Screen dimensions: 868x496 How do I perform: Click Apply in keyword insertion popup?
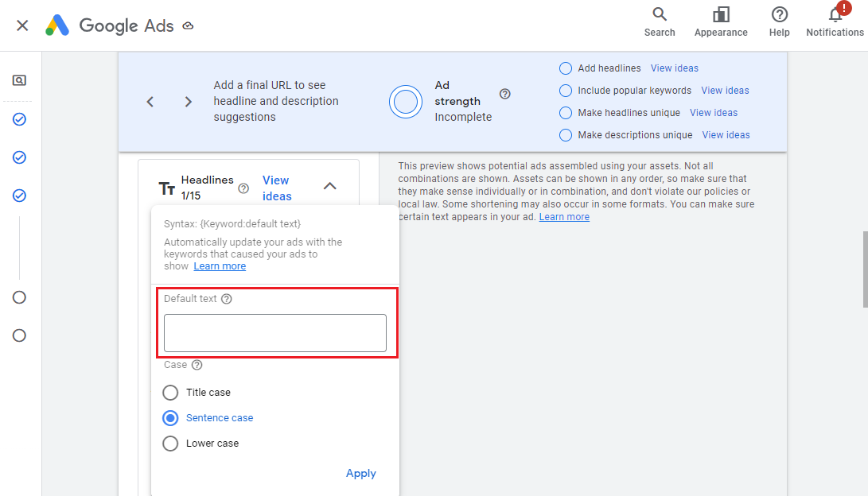pos(360,473)
